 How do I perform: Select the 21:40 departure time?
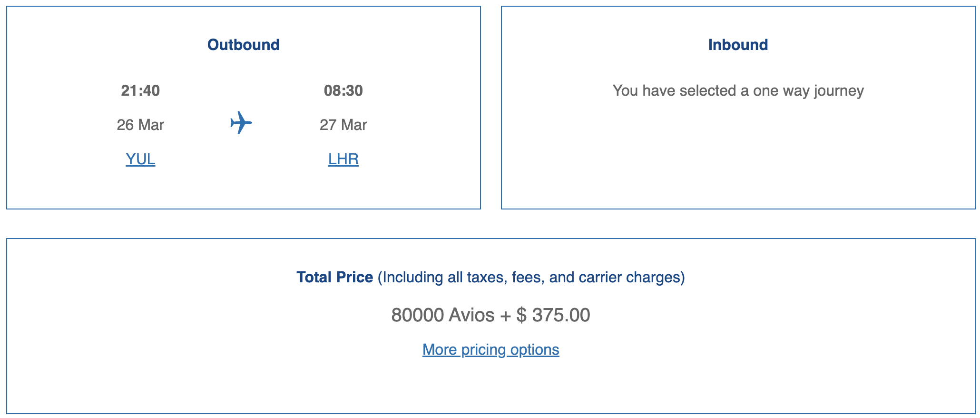coord(140,90)
